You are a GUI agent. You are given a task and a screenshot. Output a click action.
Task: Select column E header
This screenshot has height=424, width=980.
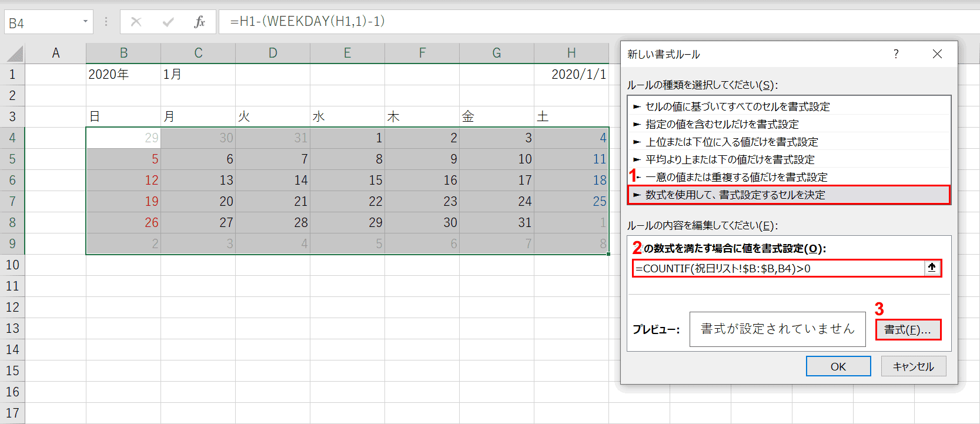(347, 53)
